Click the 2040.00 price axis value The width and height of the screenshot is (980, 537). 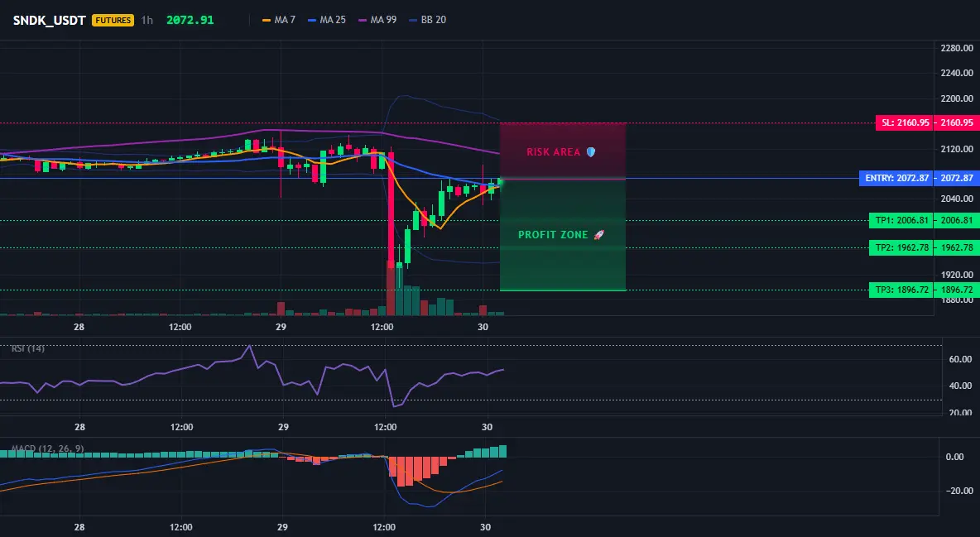957,199
